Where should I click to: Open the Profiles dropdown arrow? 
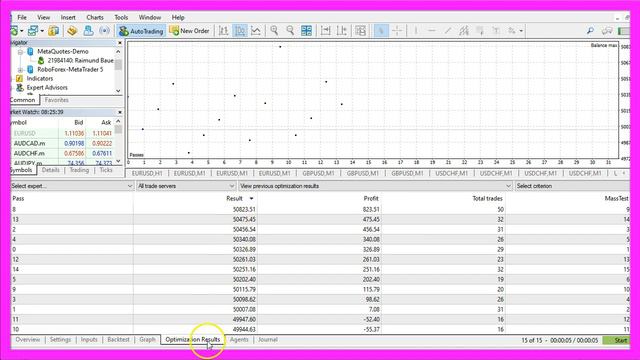[42, 31]
